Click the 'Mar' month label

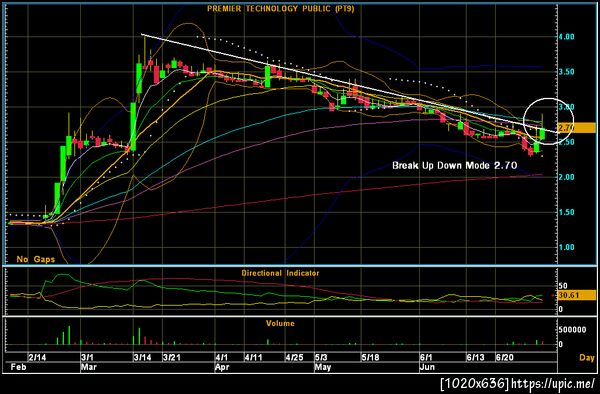pos(89,367)
